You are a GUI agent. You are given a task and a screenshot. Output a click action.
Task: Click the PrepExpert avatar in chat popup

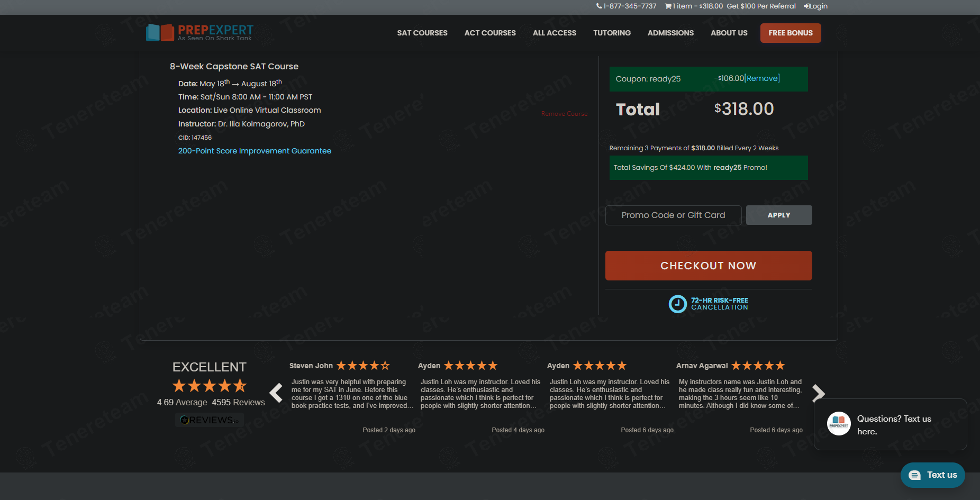coord(839,424)
